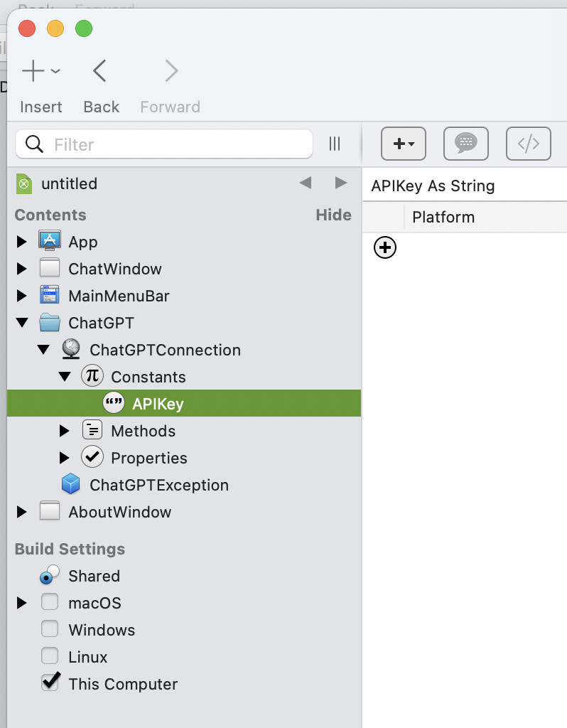Screen dimensions: 567x728
Task: Open the add (+) dropdown in the editor toolbar
Action: [403, 144]
